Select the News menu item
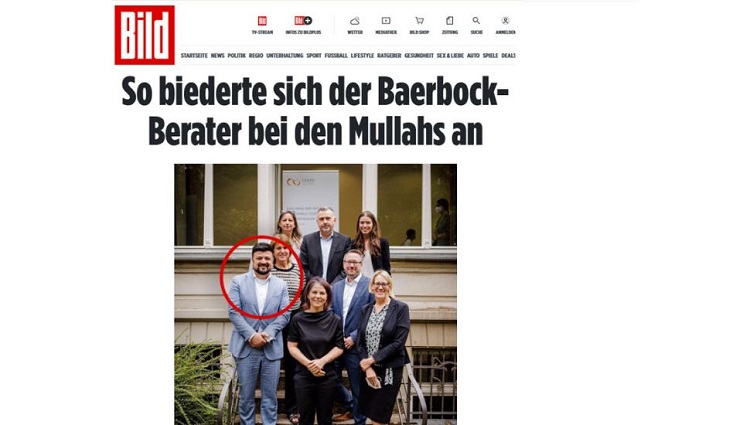 pyautogui.click(x=218, y=55)
